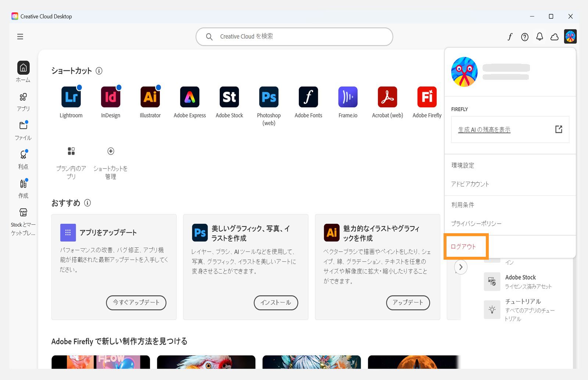This screenshot has width=588, height=380.
Task: Open the orange moon Firefly thumbnail
Action: click(x=414, y=362)
